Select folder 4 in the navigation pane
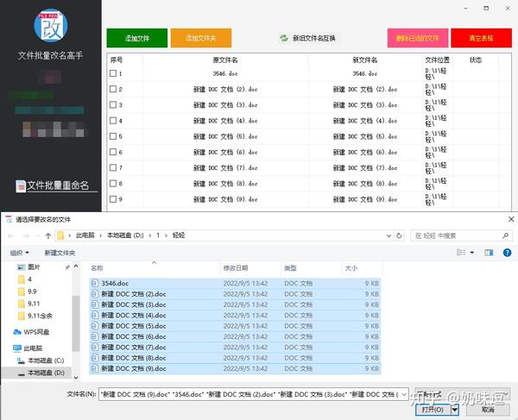 pos(25,279)
